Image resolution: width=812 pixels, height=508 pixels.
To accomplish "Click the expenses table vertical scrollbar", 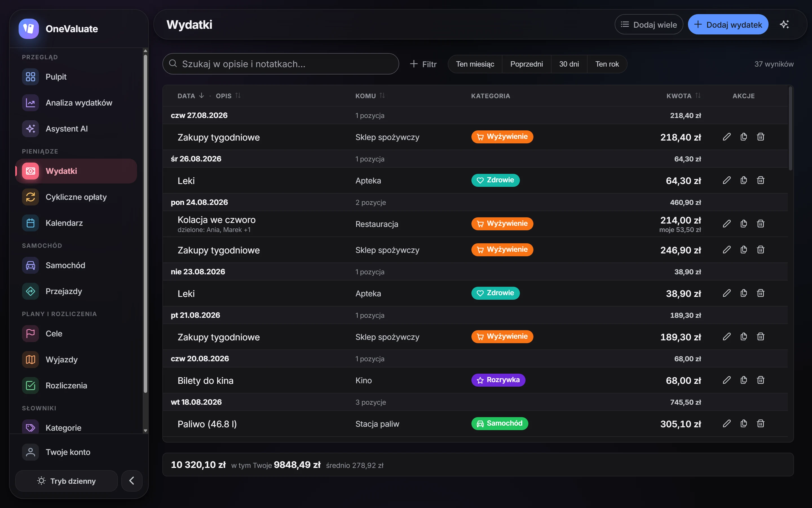I will (x=790, y=128).
